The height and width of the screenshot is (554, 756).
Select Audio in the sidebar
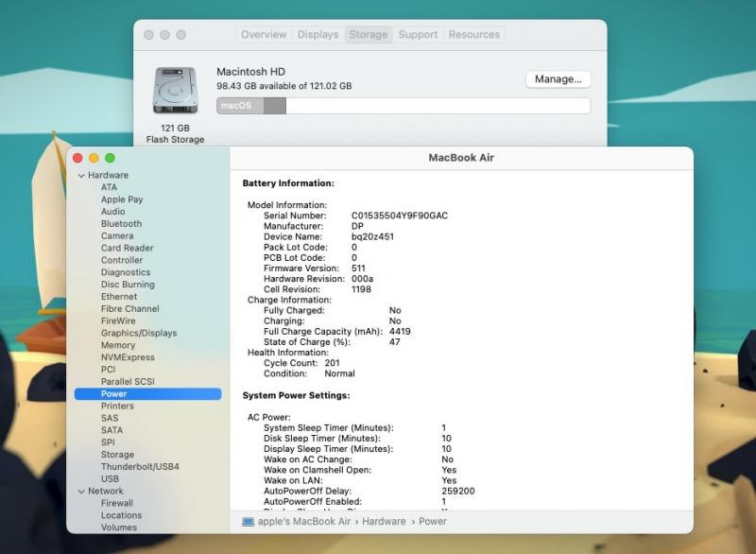(112, 212)
